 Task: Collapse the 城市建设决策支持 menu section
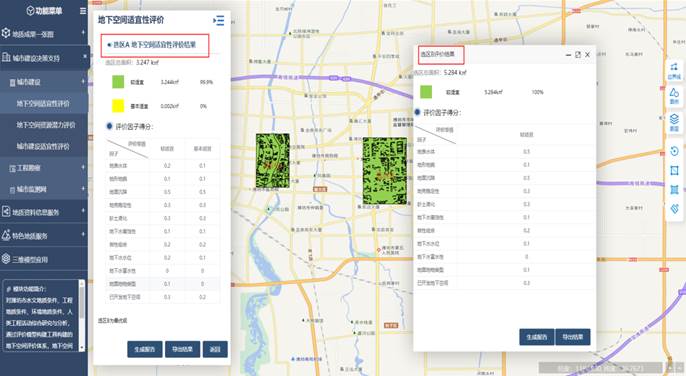(44, 57)
